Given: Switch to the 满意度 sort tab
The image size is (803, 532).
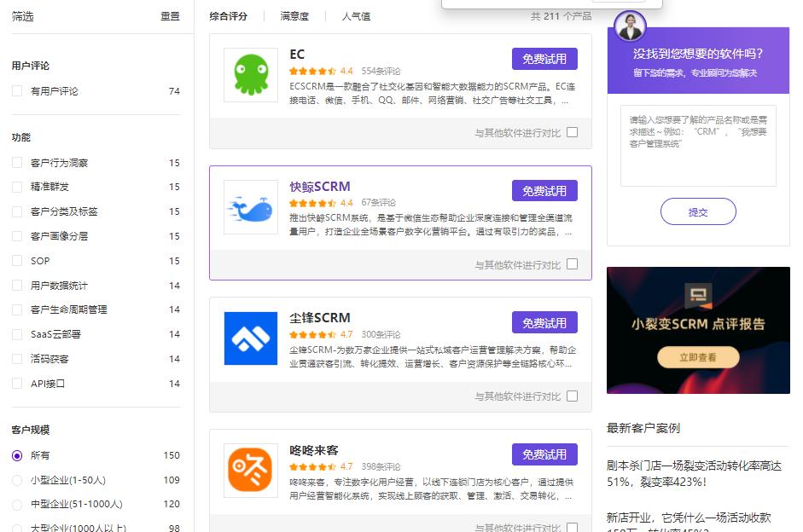Looking at the screenshot, I should point(294,16).
